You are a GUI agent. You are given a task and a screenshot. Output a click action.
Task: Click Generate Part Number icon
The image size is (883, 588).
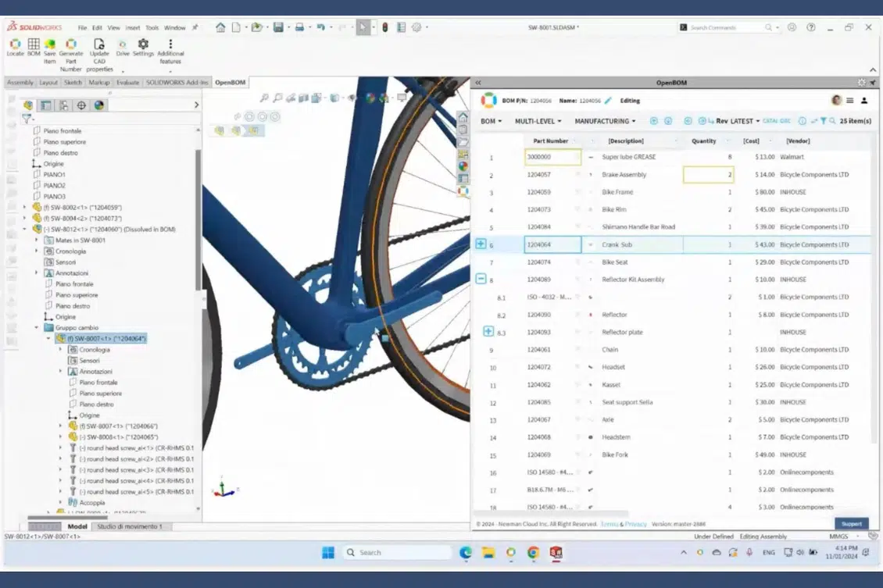71,44
